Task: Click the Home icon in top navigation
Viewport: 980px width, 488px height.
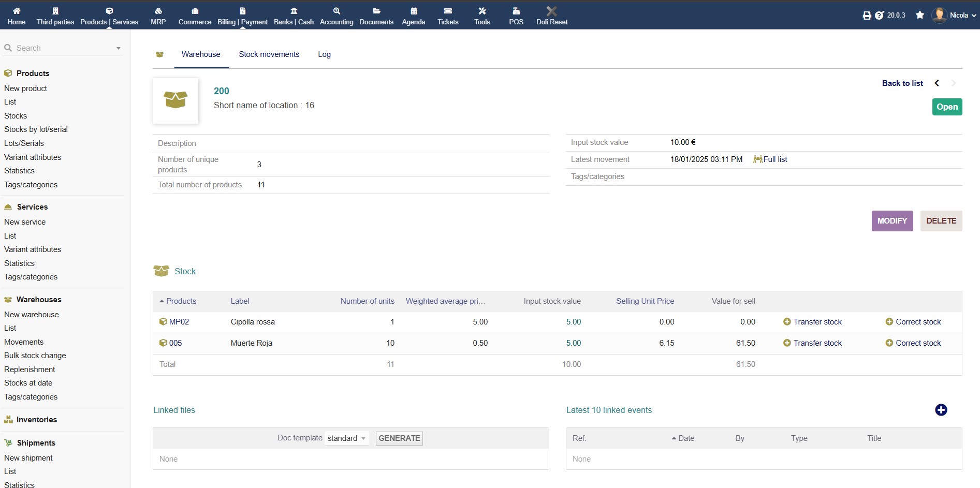Action: pos(16,11)
